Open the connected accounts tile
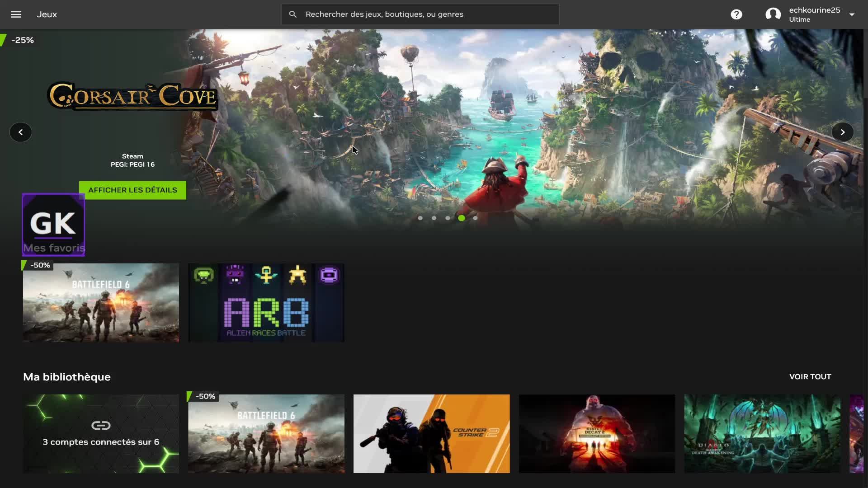 (x=101, y=434)
